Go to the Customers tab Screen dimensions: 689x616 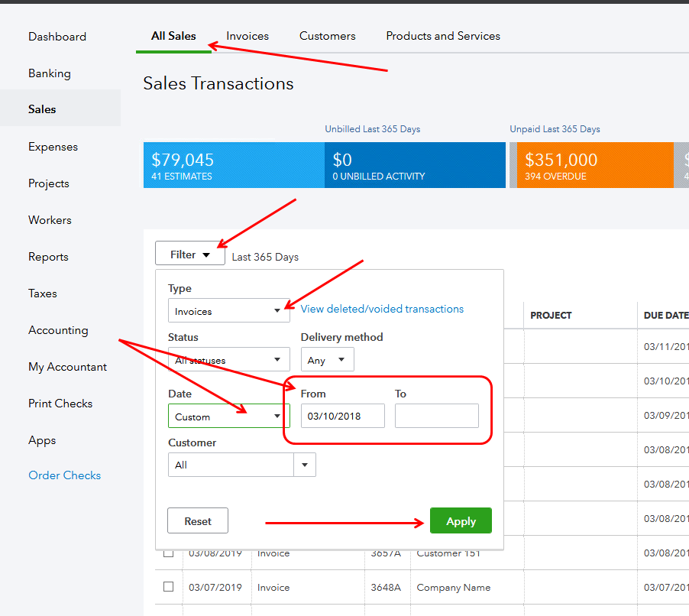click(x=327, y=36)
